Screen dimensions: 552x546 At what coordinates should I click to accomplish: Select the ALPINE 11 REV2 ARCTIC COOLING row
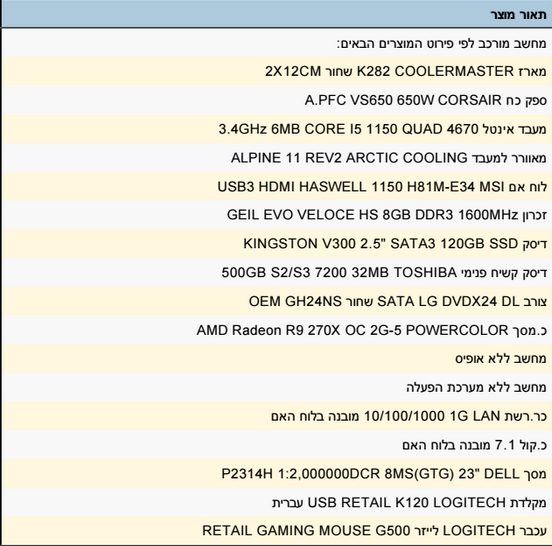[277, 158]
